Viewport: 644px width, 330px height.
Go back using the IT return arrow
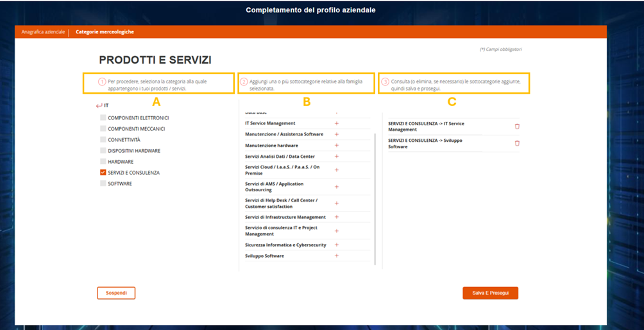click(x=99, y=106)
